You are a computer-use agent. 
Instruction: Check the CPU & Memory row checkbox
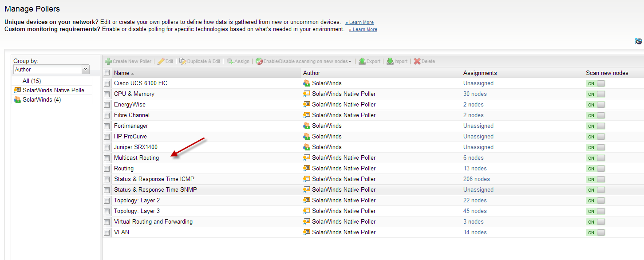coord(107,94)
